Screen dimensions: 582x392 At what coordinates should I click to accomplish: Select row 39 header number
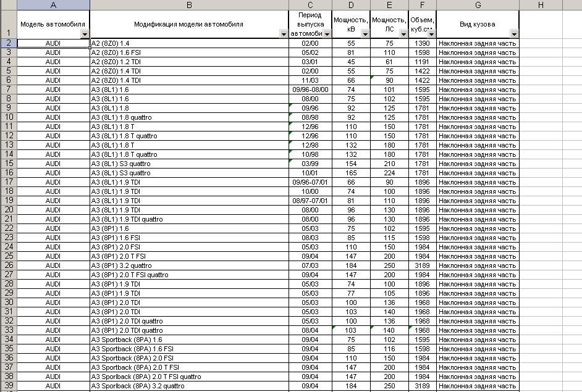pos(8,386)
